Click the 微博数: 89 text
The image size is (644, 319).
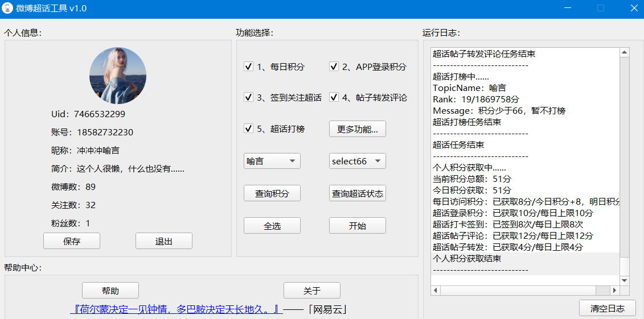click(x=73, y=187)
